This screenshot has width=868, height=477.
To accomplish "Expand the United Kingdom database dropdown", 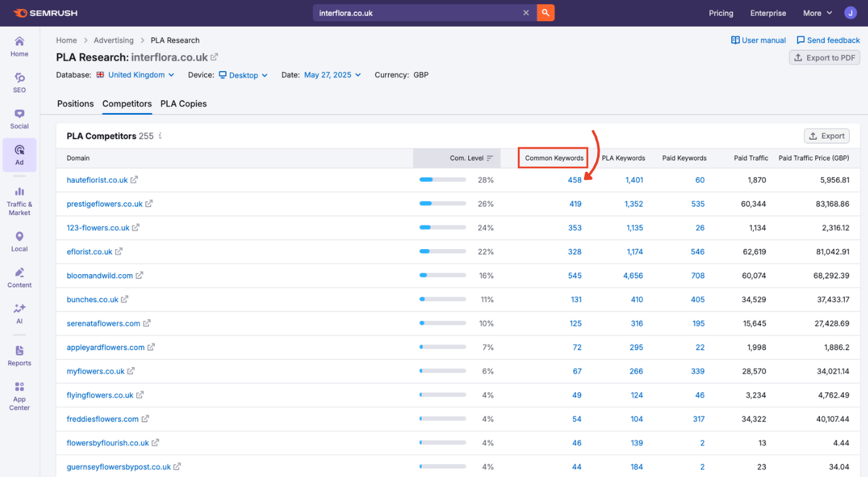I will pos(136,75).
